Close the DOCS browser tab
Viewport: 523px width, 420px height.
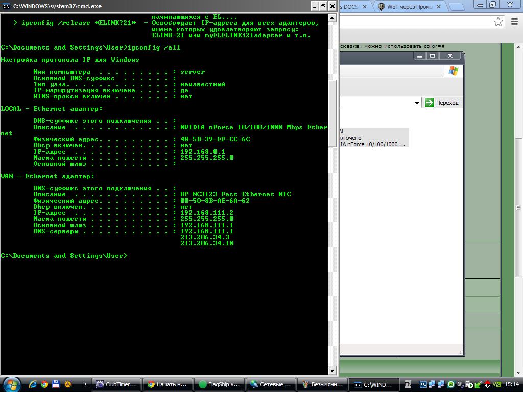pyautogui.click(x=365, y=7)
